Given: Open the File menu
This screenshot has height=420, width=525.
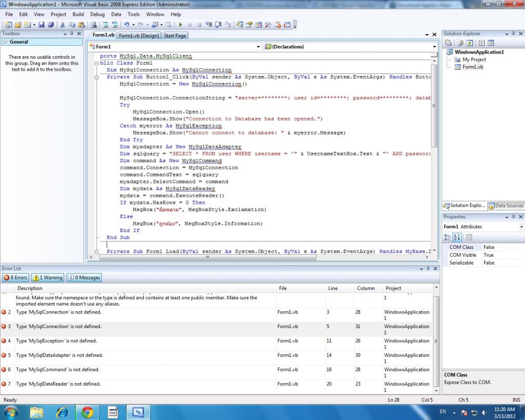Looking at the screenshot, I should (9, 14).
